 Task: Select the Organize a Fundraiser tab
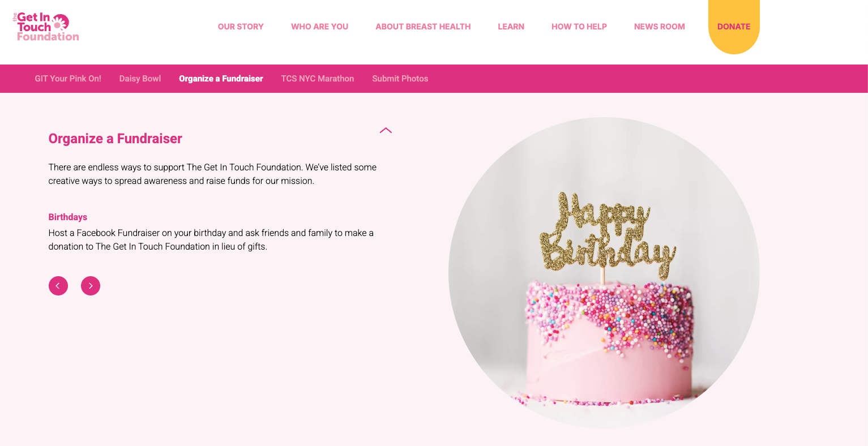(x=221, y=79)
